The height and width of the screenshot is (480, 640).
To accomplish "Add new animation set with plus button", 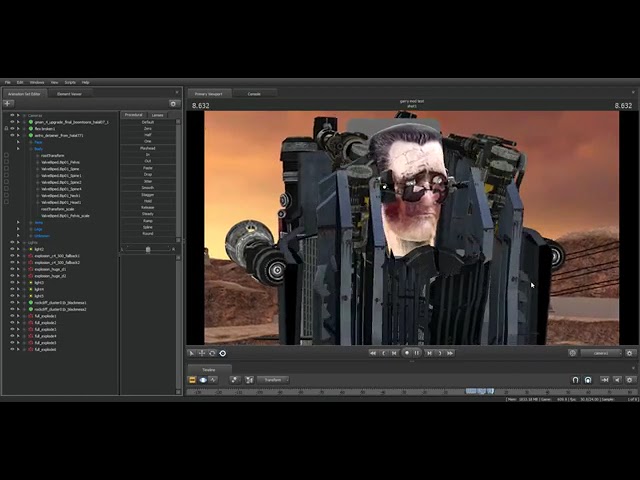I will point(7,104).
